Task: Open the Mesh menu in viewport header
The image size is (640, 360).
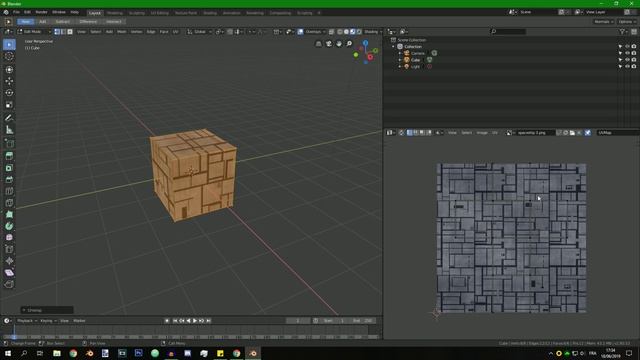Action: [122, 31]
